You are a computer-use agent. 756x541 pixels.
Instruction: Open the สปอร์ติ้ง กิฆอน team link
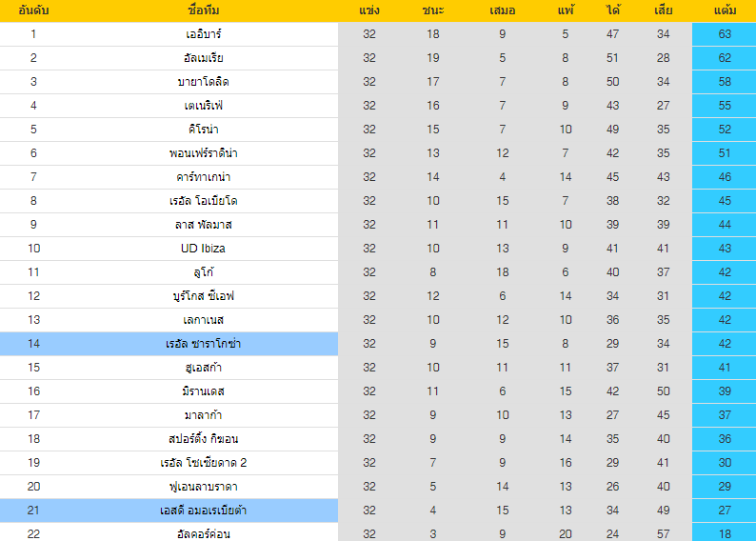click(x=203, y=439)
